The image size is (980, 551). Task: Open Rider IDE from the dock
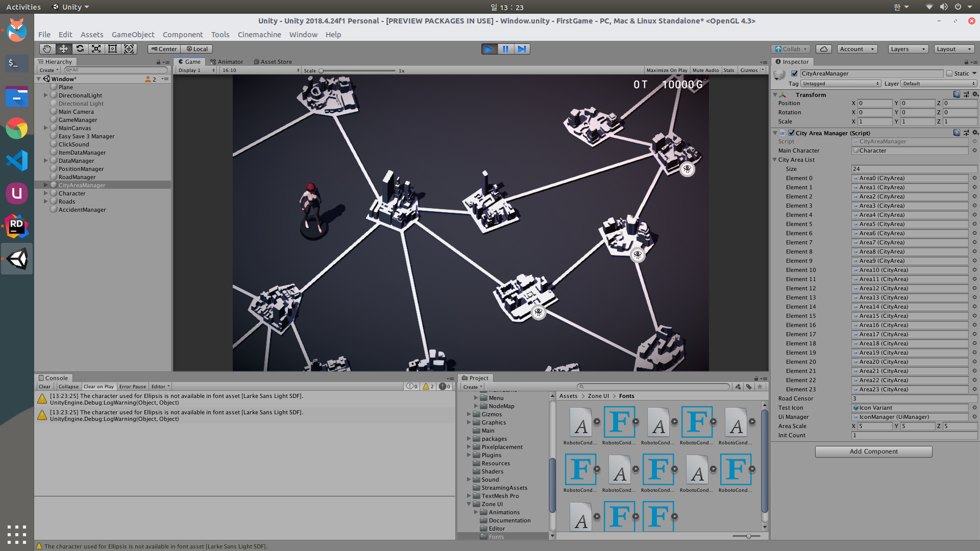click(x=17, y=226)
